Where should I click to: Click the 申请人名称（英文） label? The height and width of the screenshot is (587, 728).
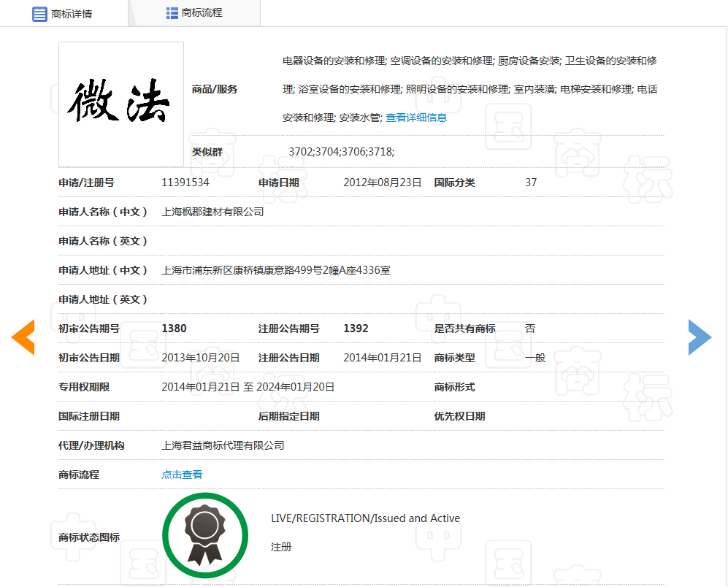(103, 241)
